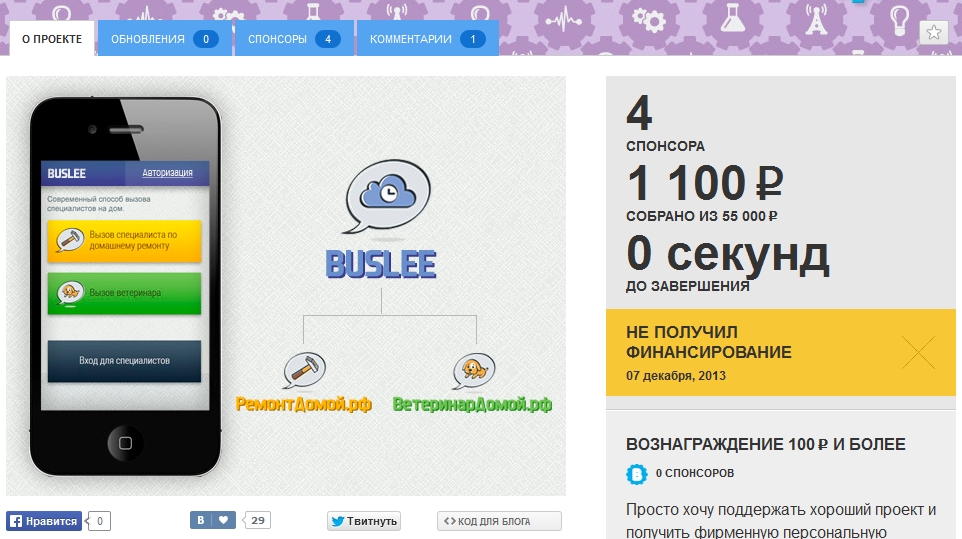This screenshot has width=962, height=539.
Task: Open the СПОНСОРЫ tab
Action: (x=294, y=39)
